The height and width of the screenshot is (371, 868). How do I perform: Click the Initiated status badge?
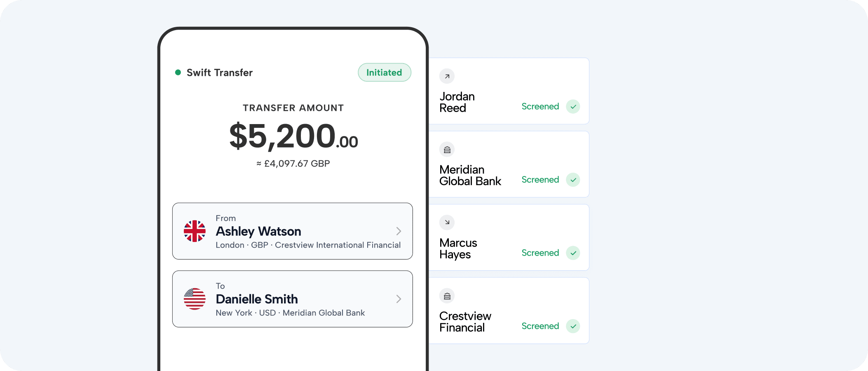click(384, 73)
